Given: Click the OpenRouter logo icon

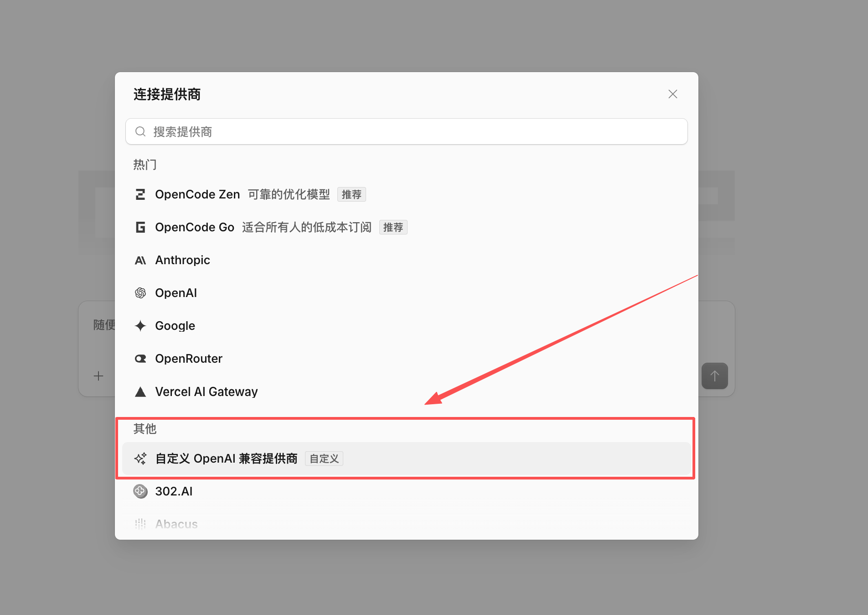Looking at the screenshot, I should coord(140,359).
